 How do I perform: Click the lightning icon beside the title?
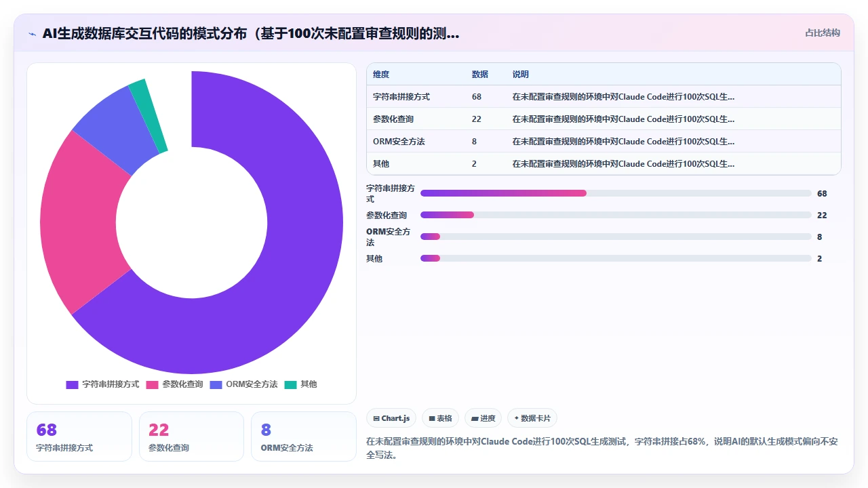(x=32, y=33)
